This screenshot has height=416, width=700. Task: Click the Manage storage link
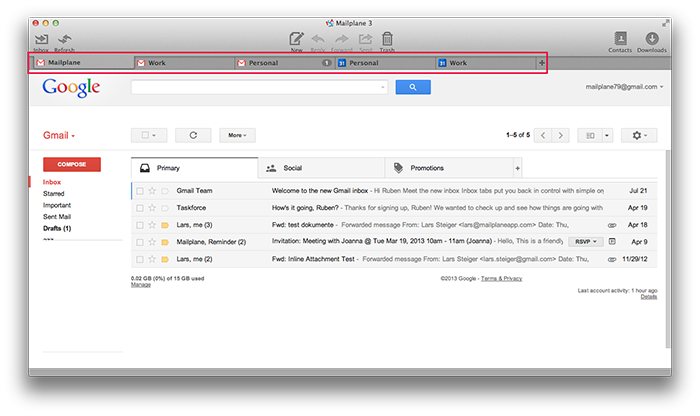tap(141, 285)
